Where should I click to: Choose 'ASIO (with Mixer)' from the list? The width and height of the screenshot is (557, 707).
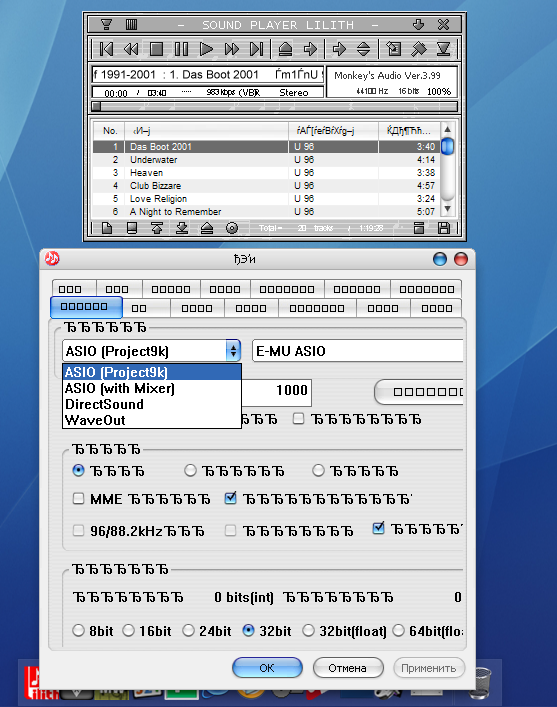pos(152,388)
